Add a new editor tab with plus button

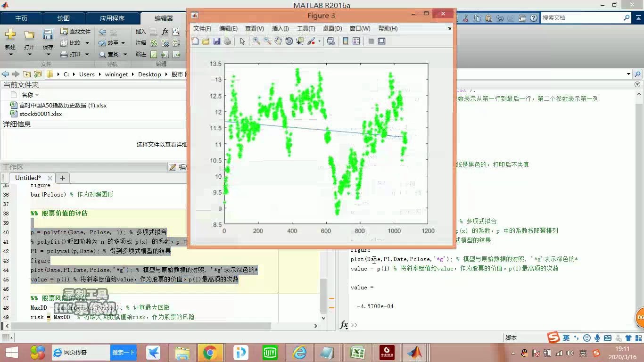(x=62, y=178)
